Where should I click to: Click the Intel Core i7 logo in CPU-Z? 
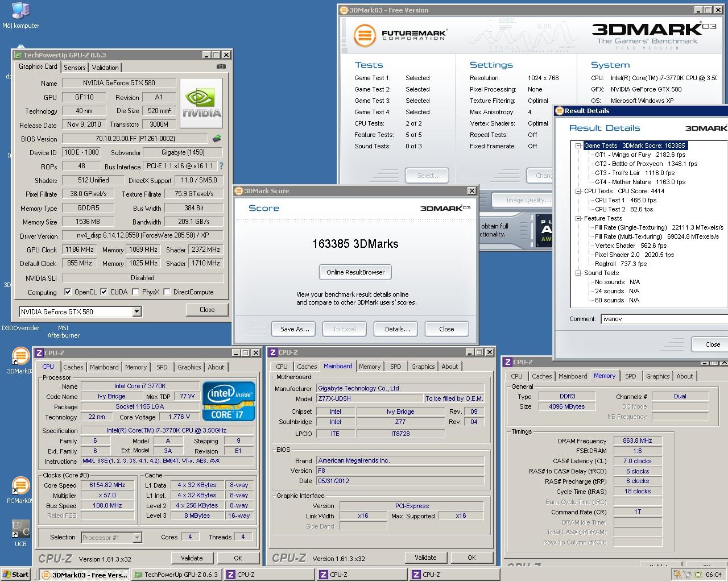229,401
